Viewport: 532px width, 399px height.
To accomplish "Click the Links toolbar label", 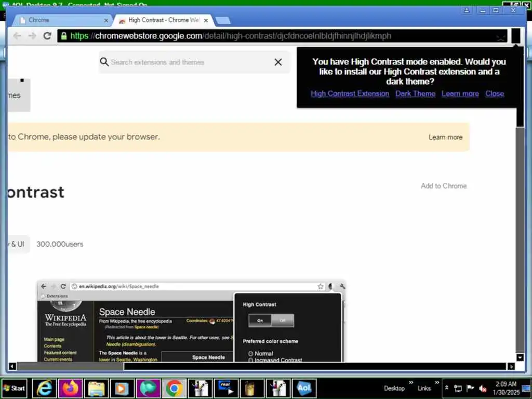I will (x=424, y=389).
